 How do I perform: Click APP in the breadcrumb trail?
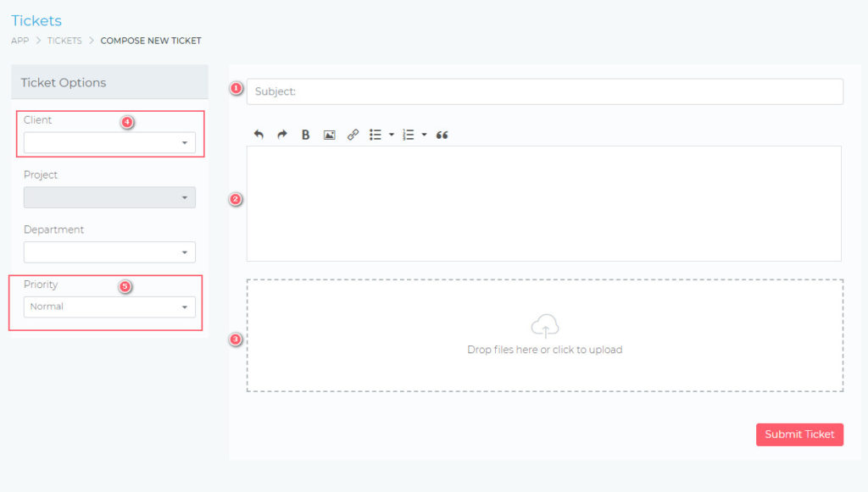[19, 40]
